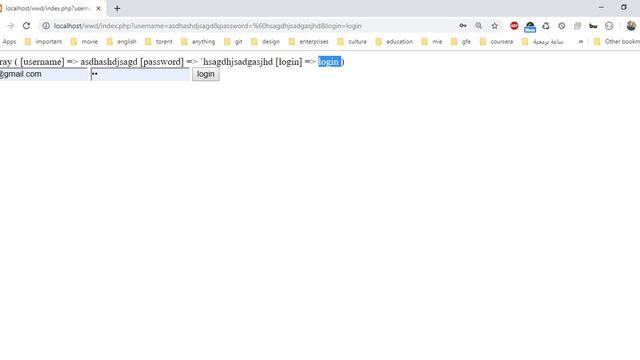The image size is (640, 360).
Task: Select the localhost/wwd/index.php tab
Action: pos(49,8)
